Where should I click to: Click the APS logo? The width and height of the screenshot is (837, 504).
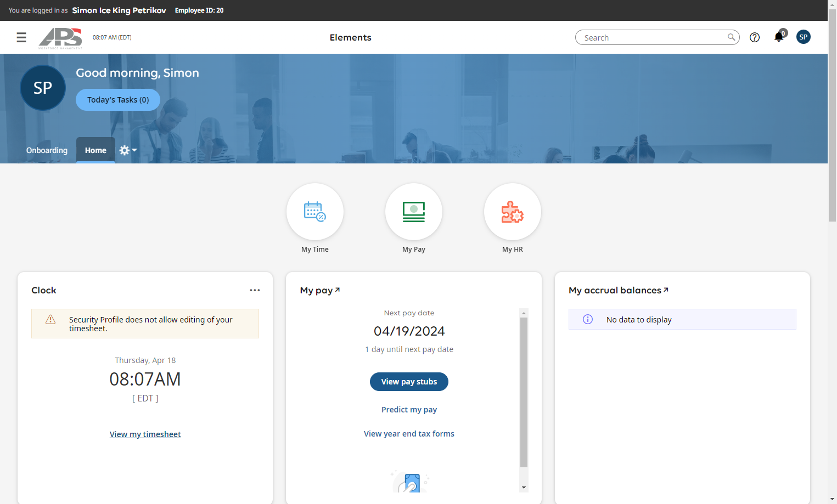coord(60,38)
